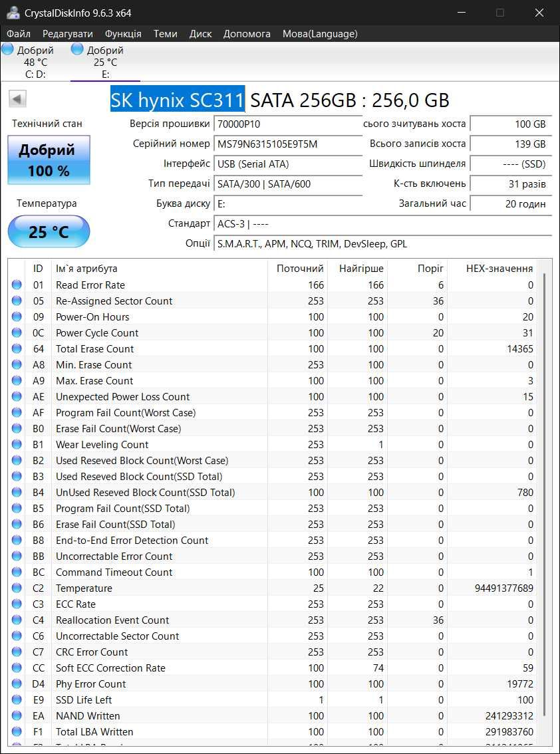Click status orb for SSD Life Left

(17, 699)
